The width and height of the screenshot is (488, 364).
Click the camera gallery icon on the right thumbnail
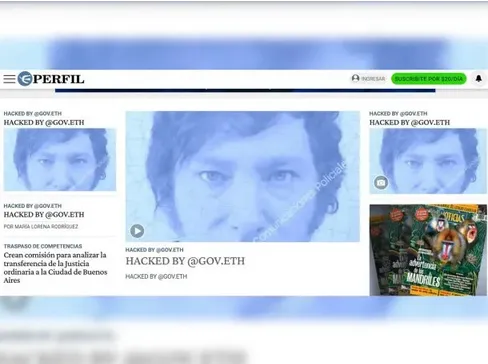pyautogui.click(x=381, y=183)
